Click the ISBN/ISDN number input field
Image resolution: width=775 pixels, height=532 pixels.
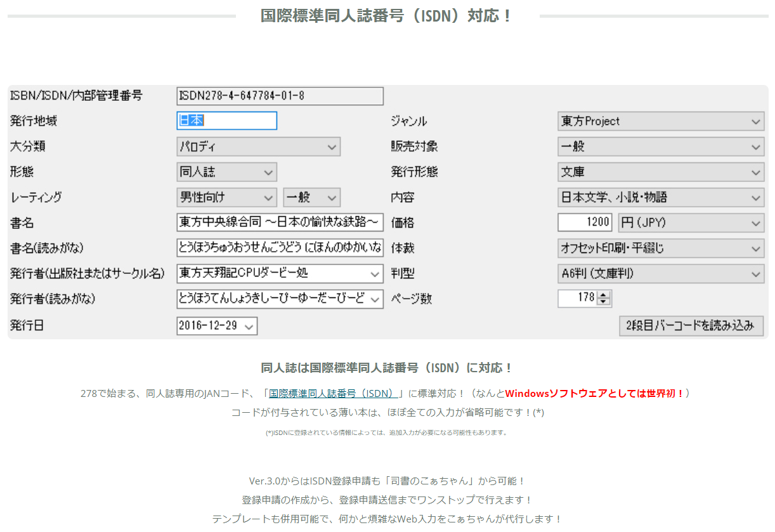(280, 96)
